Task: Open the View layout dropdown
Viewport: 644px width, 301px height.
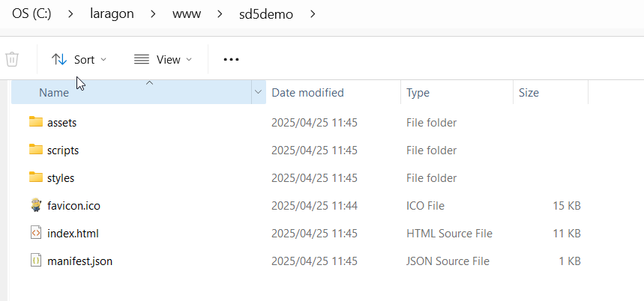Action: (163, 59)
